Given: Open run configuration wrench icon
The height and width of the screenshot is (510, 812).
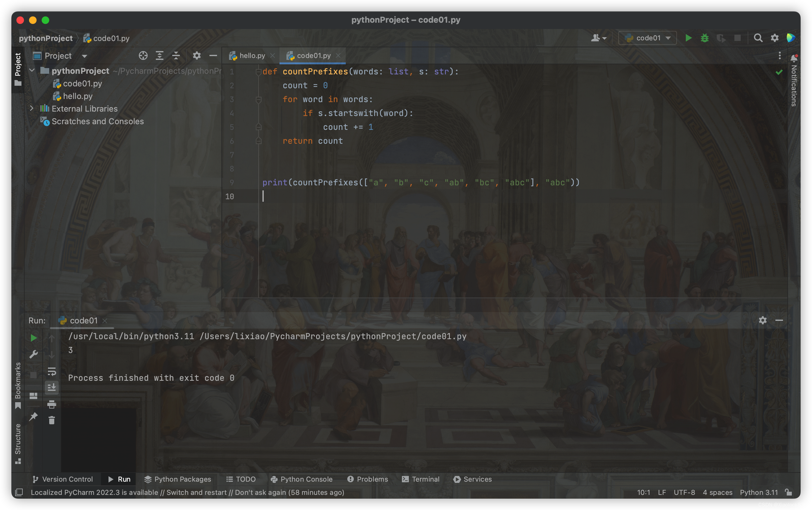Looking at the screenshot, I should click(33, 354).
